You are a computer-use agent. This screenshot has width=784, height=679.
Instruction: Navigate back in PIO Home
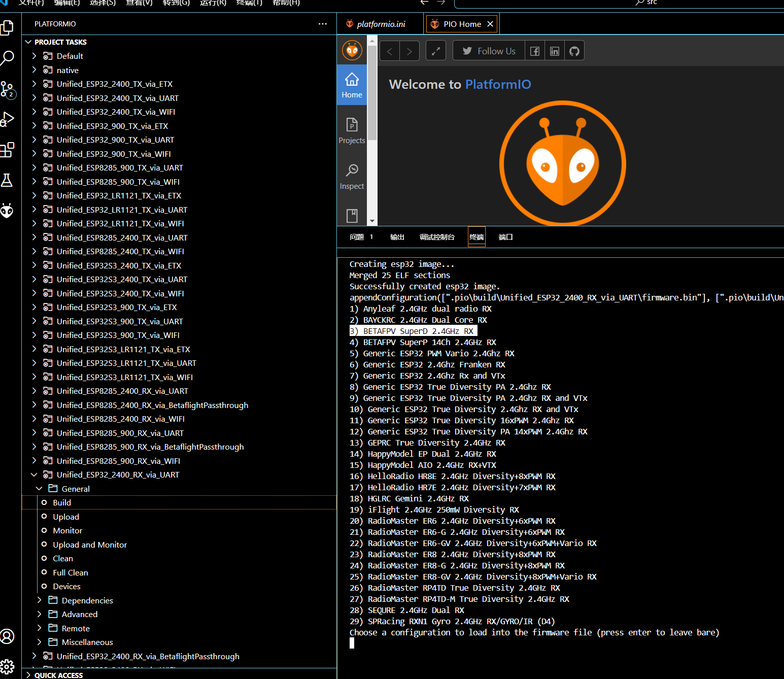coord(390,51)
